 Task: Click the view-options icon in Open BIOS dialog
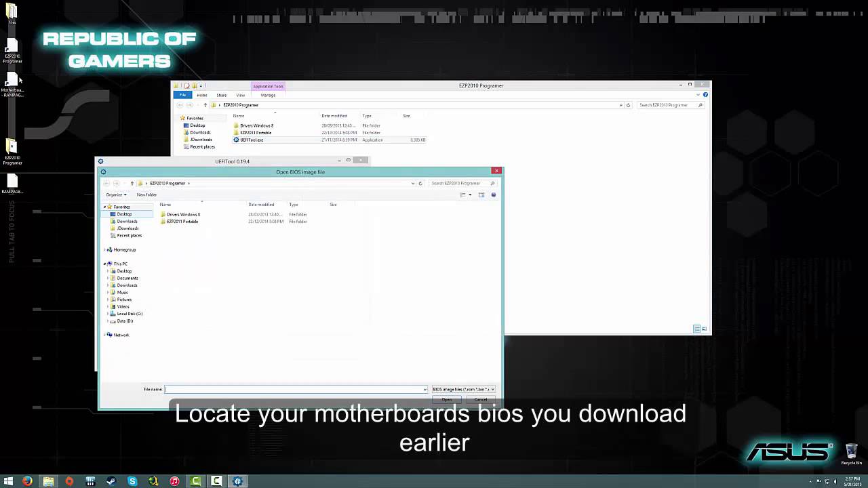point(463,195)
